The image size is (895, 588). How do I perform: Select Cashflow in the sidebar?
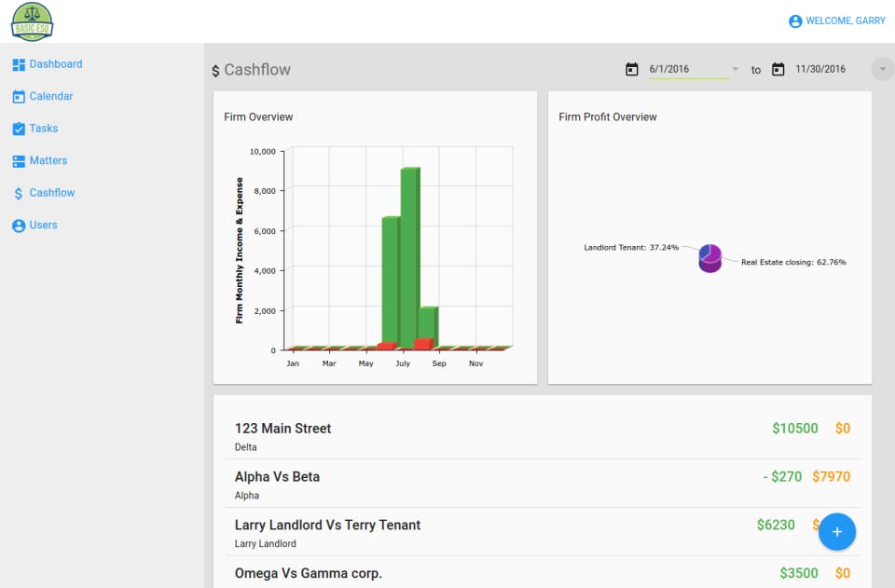(x=52, y=193)
